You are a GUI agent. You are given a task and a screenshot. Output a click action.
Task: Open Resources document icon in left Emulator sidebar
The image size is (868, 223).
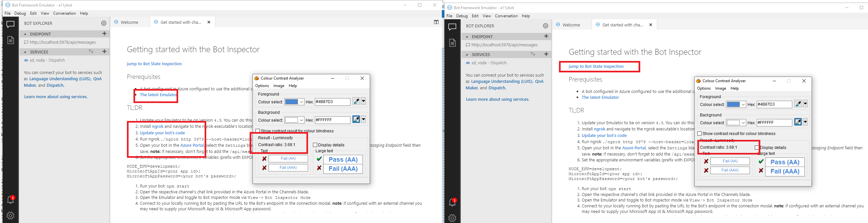[x=10, y=40]
